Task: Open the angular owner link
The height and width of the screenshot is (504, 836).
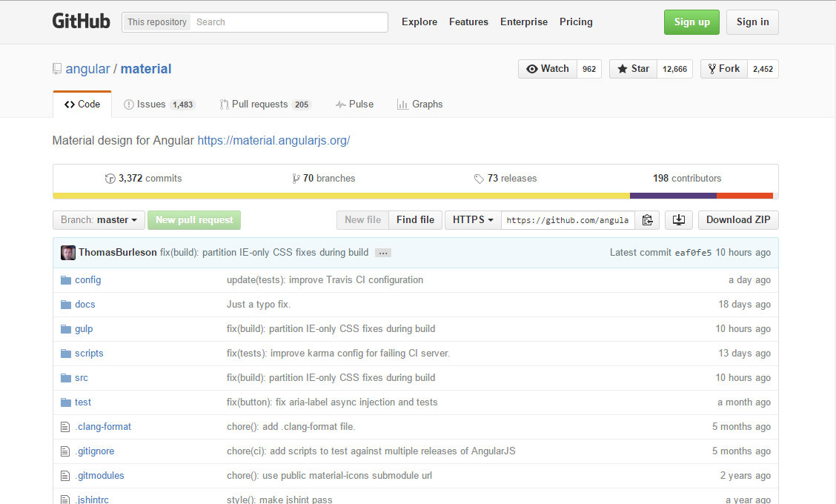Action: [87, 69]
